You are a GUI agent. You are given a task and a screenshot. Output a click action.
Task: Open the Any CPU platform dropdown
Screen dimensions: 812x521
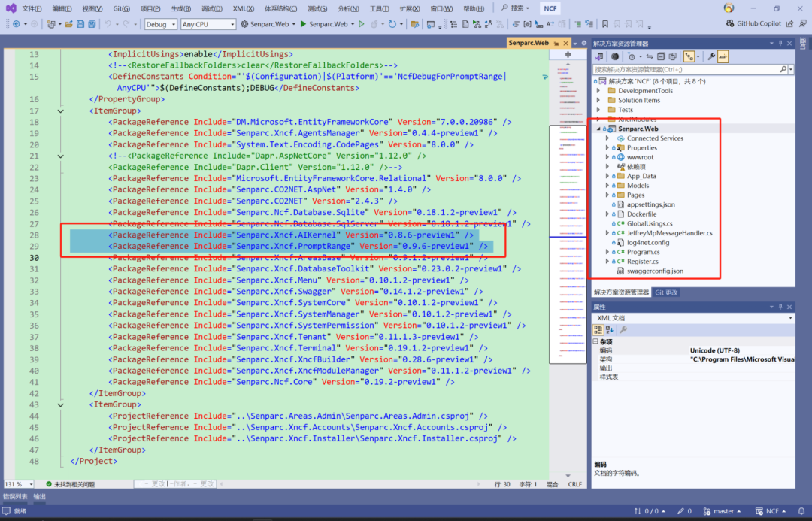point(208,24)
